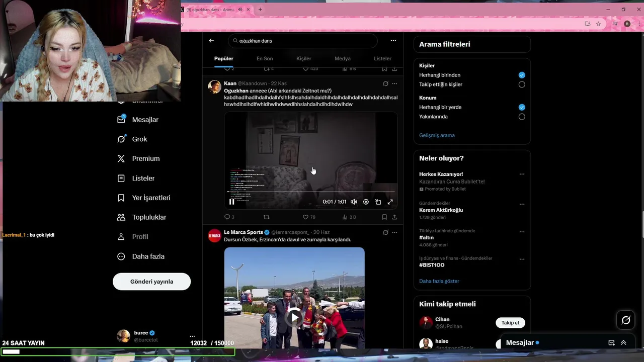Viewport: 644px width, 362px height.
Task: Click the search field containing 'oguzkhan dans'
Action: click(x=302, y=41)
